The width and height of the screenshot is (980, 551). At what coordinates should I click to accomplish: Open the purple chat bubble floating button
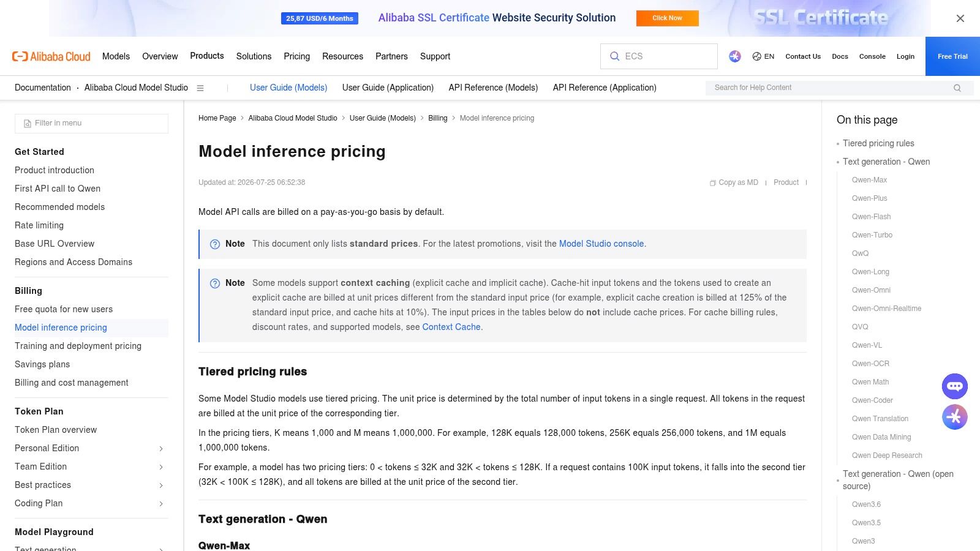coord(955,386)
